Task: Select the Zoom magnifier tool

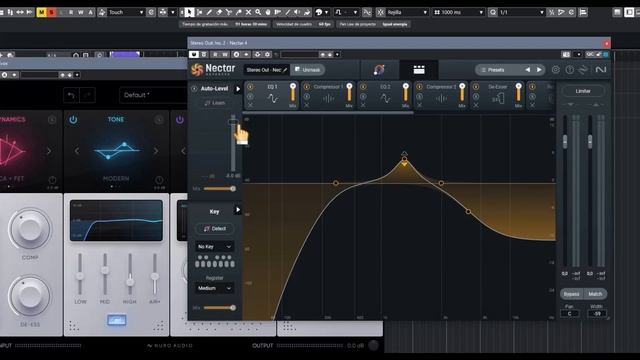Action: pos(258,12)
